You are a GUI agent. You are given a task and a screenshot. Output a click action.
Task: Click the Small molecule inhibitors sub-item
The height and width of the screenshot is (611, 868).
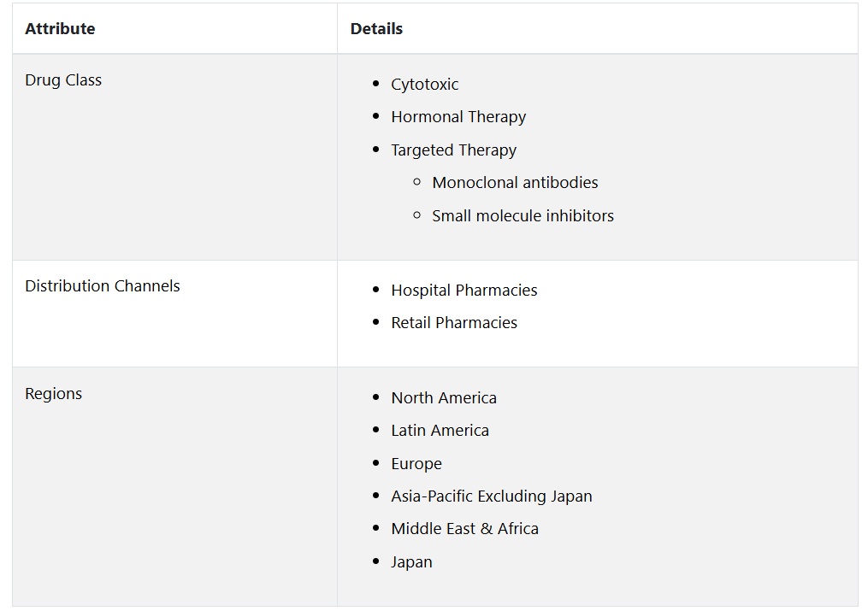tap(523, 215)
